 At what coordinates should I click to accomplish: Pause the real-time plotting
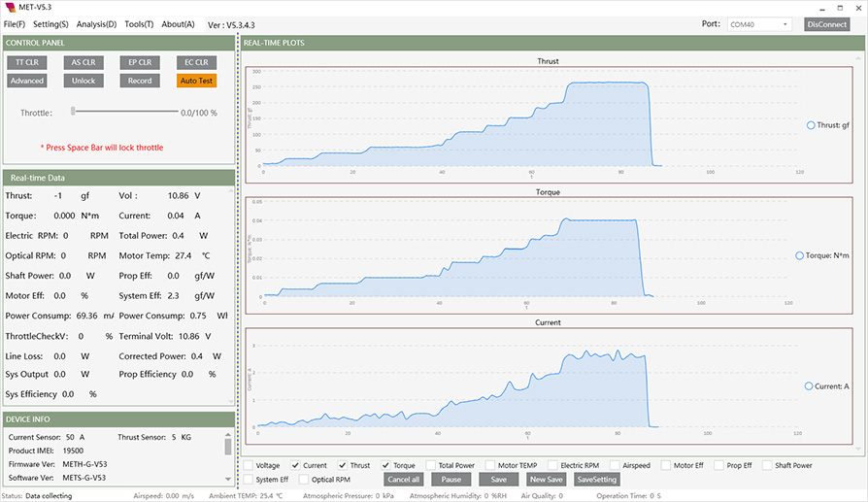451,480
